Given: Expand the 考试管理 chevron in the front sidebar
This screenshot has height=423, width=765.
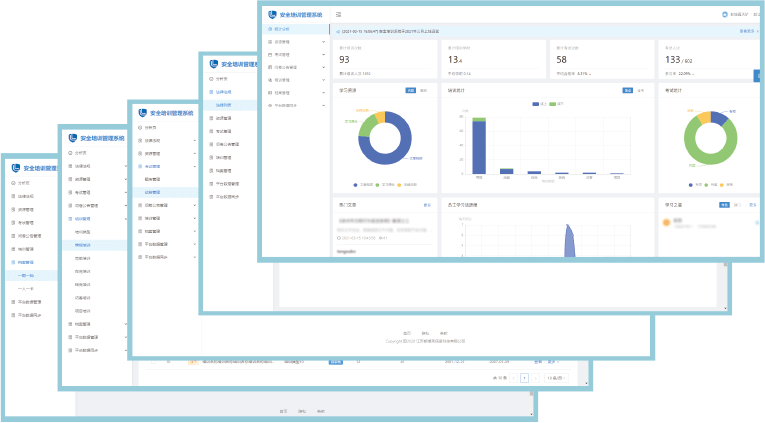Looking at the screenshot, I should 323,55.
